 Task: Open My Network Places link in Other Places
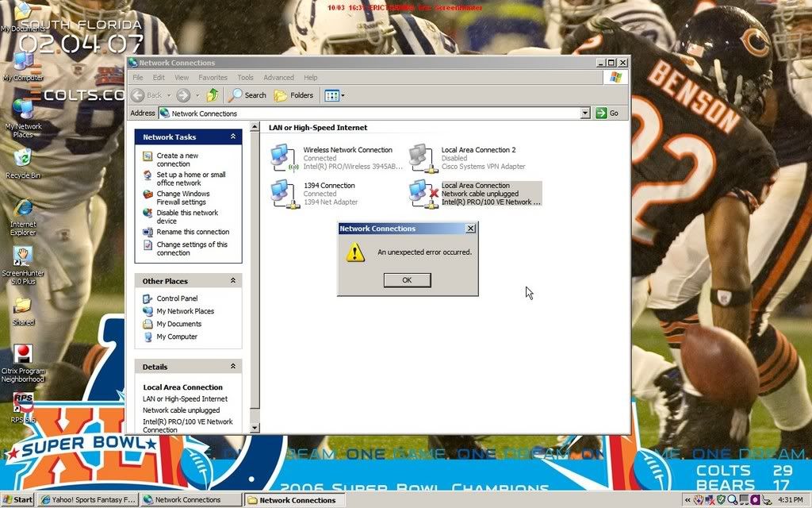[x=185, y=311]
